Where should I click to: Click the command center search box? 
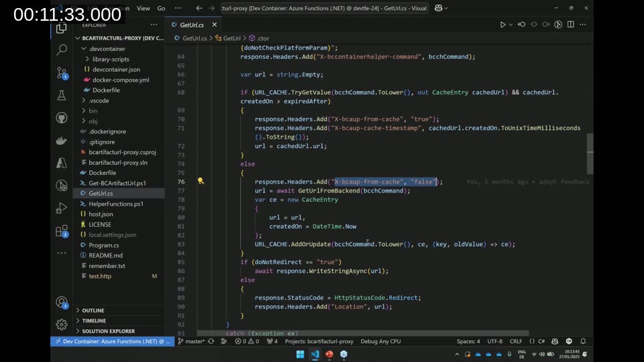click(x=325, y=8)
